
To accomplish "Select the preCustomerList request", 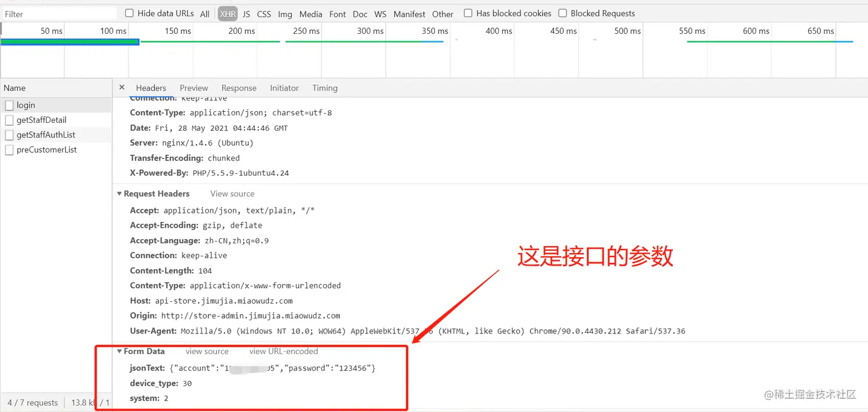I will [56, 150].
